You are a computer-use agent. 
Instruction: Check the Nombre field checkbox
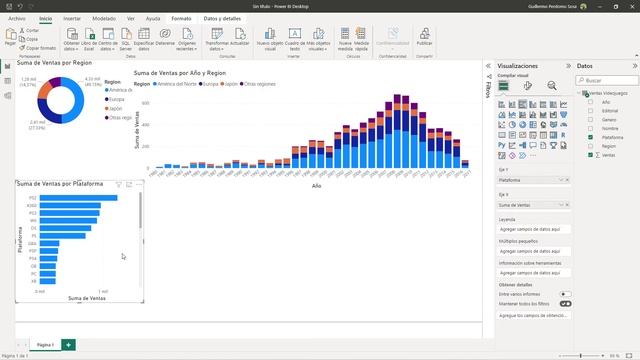point(590,129)
